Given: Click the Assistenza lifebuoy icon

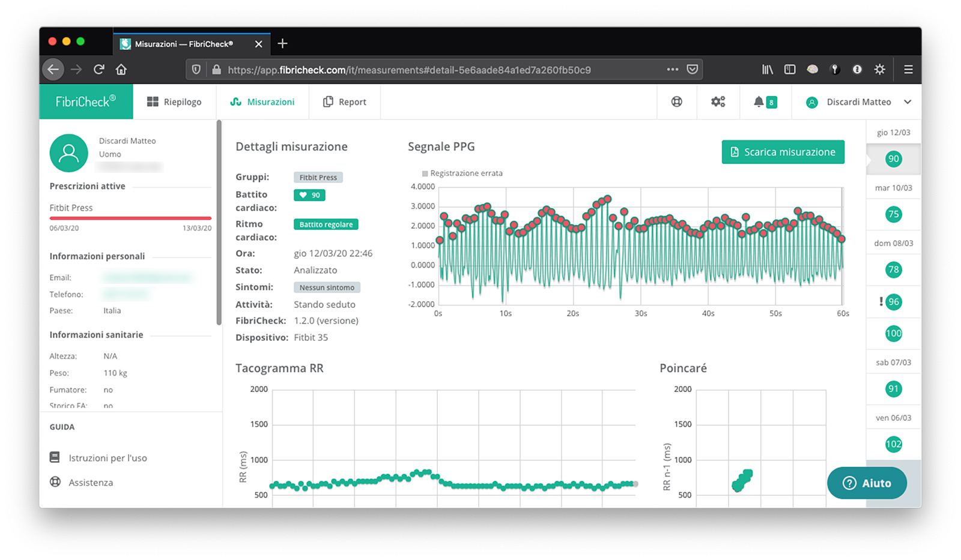Looking at the screenshot, I should pyautogui.click(x=55, y=482).
